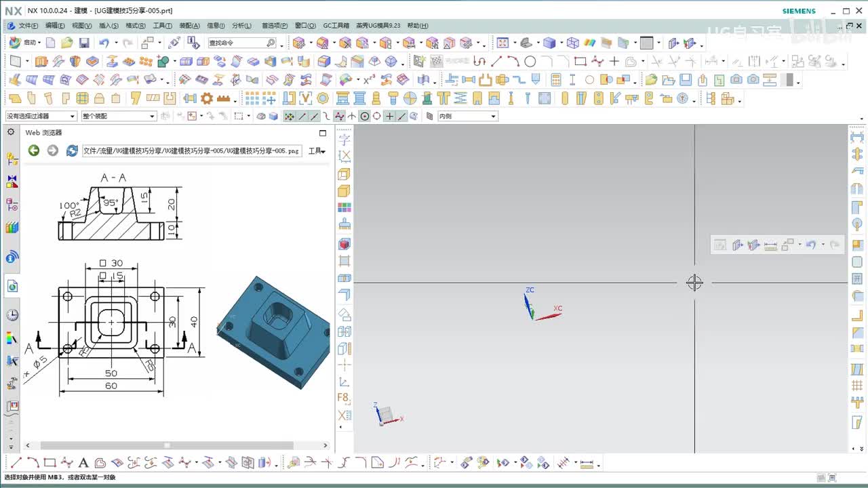Click the F8 view icon in the vertical toolbar
This screenshot has width=868, height=488.
click(x=344, y=398)
